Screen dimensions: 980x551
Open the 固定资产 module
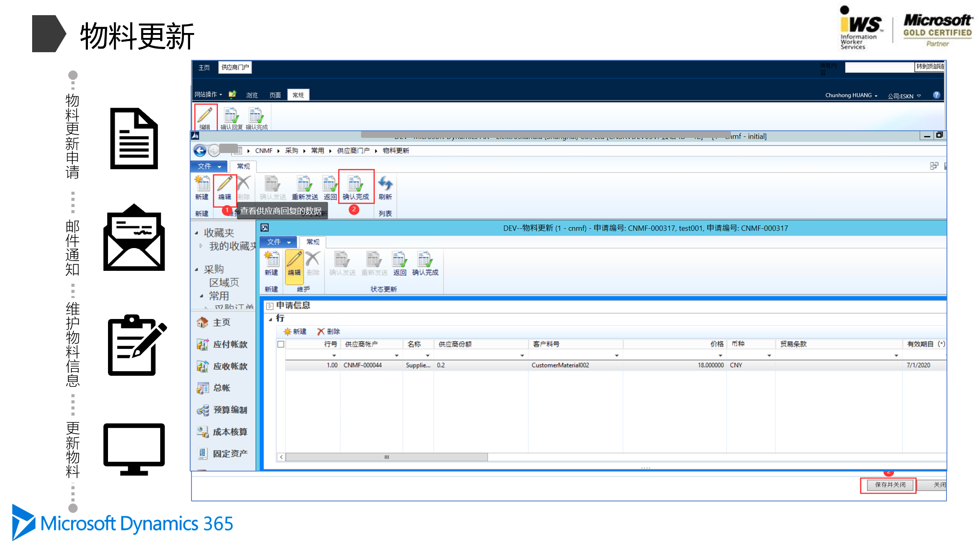click(222, 453)
